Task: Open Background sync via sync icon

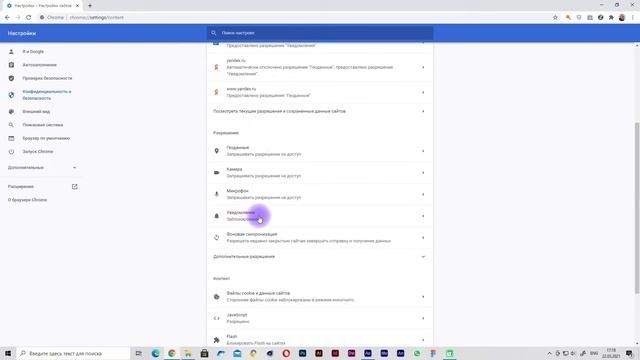Action: (x=217, y=238)
